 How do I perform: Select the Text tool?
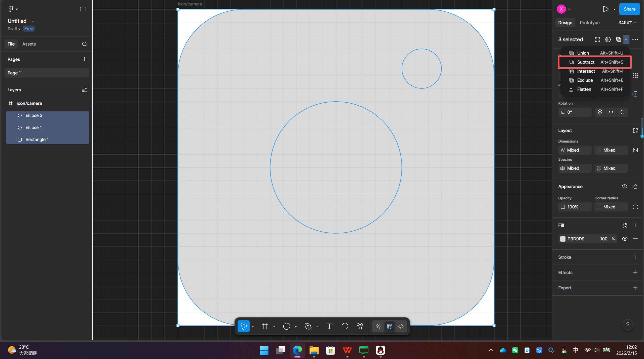pos(329,326)
